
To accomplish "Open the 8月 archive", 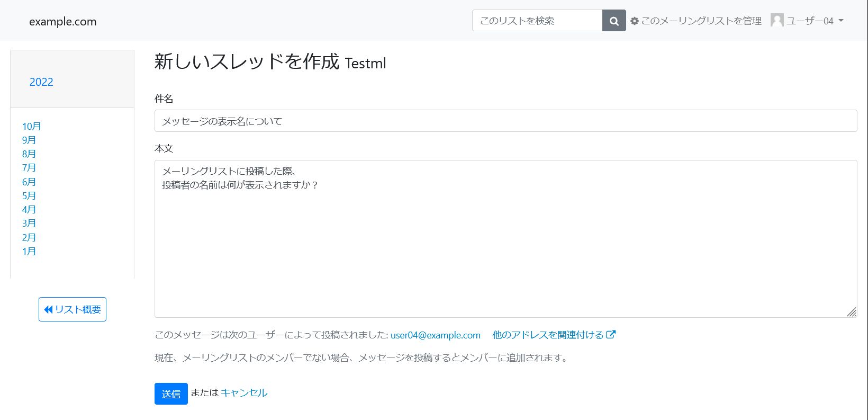I will pyautogui.click(x=29, y=154).
